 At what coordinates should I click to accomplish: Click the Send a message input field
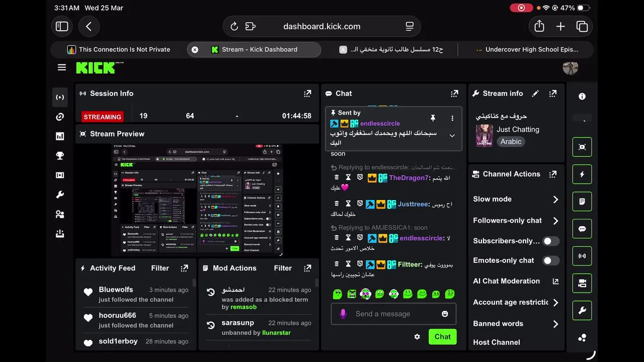click(393, 314)
